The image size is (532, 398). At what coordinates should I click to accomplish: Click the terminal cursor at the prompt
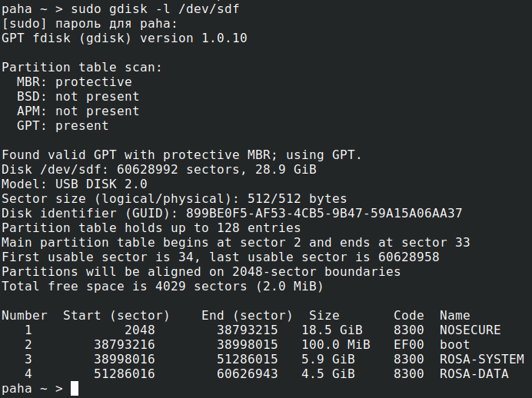75,388
